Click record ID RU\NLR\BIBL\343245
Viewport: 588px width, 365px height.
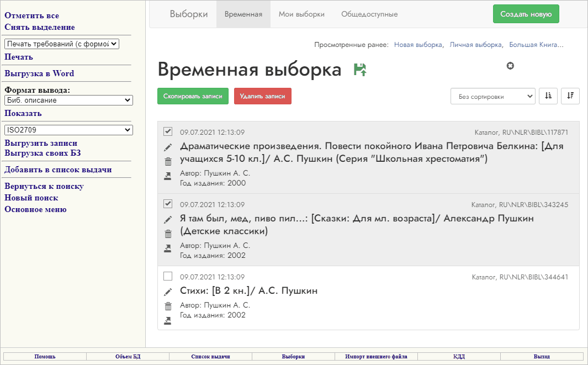click(x=534, y=205)
